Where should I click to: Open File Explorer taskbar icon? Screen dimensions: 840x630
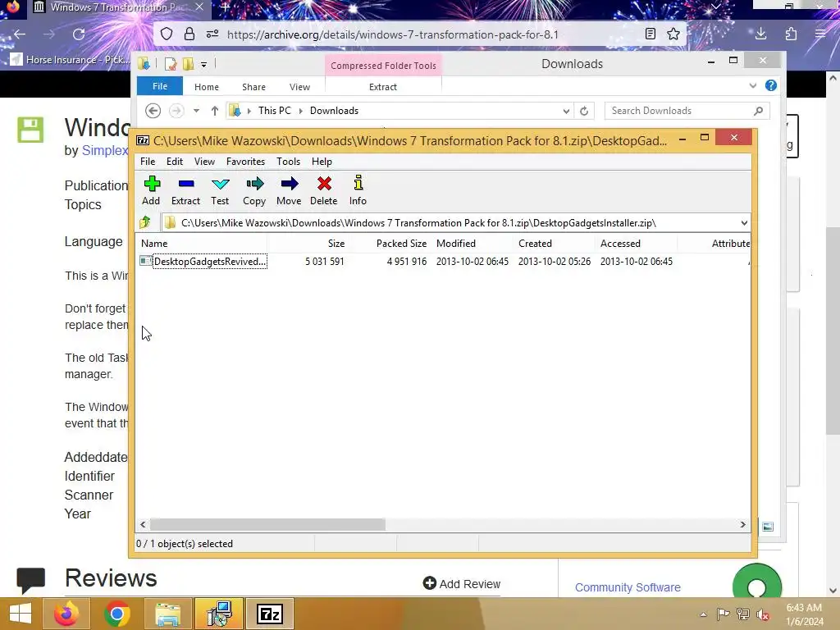coord(167,614)
